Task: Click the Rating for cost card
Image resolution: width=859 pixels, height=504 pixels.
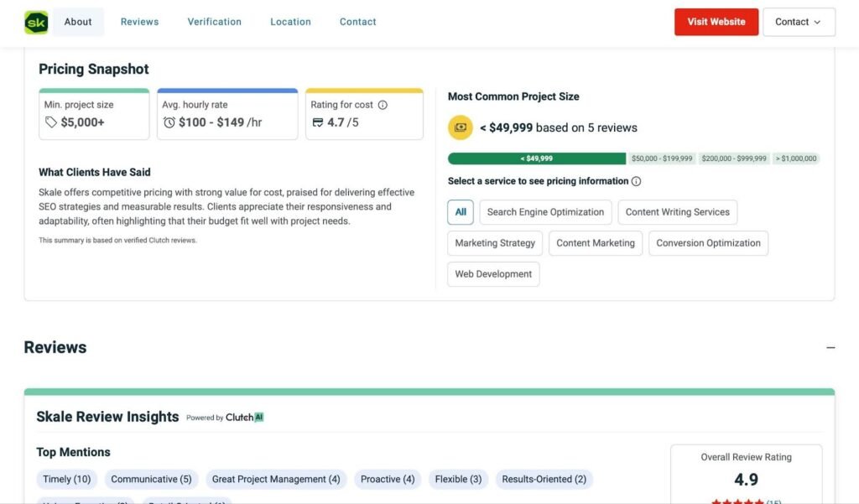Action: tap(364, 114)
